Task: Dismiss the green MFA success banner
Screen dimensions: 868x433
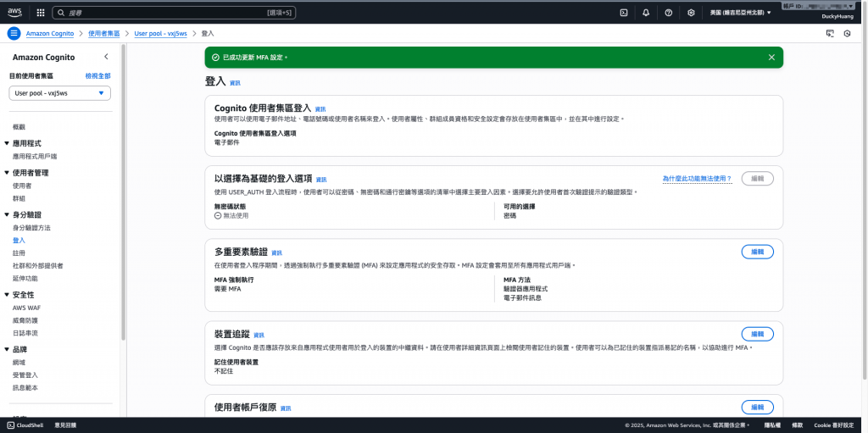Action: click(771, 57)
